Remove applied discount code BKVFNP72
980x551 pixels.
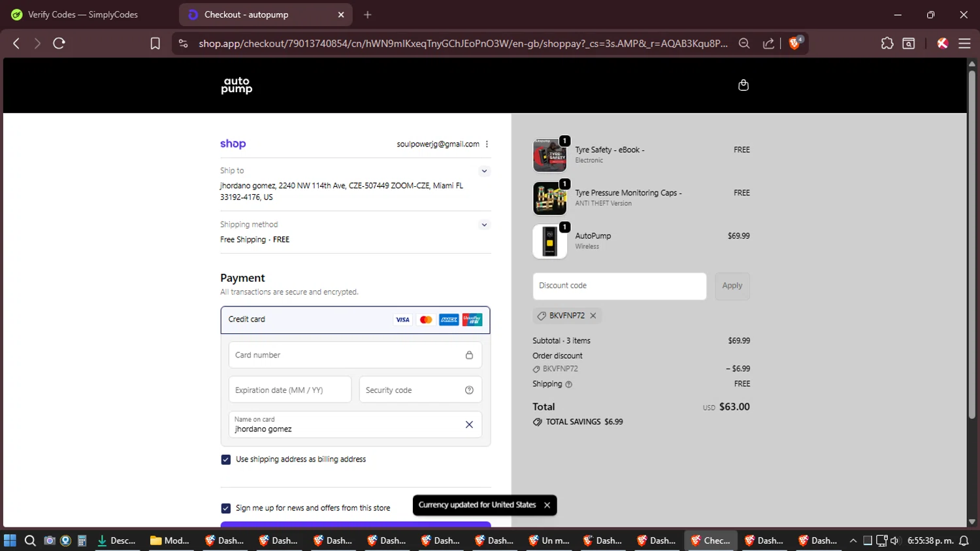[593, 316]
